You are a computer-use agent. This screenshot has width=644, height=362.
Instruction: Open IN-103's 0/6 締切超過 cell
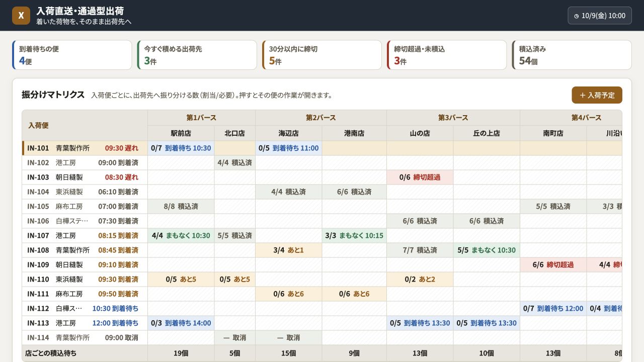coord(420,177)
